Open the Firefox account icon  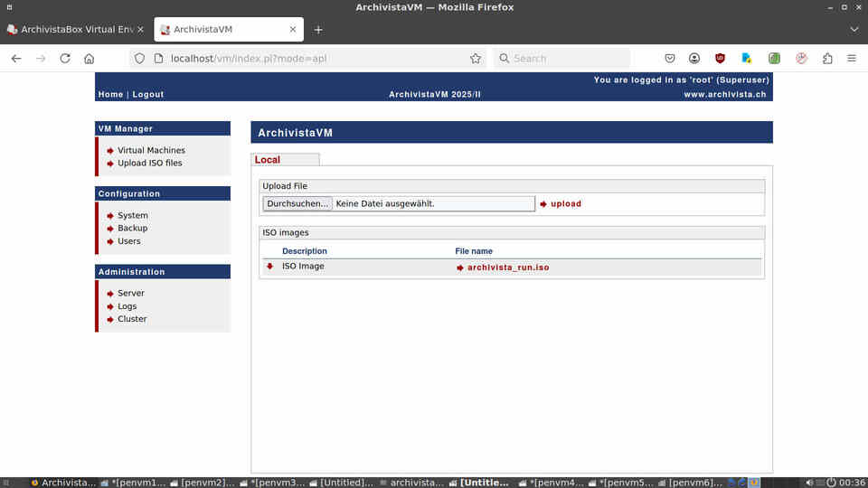[694, 58]
